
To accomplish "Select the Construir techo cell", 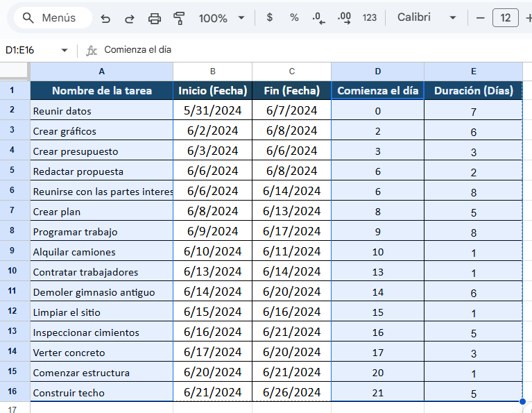I will (x=101, y=391).
